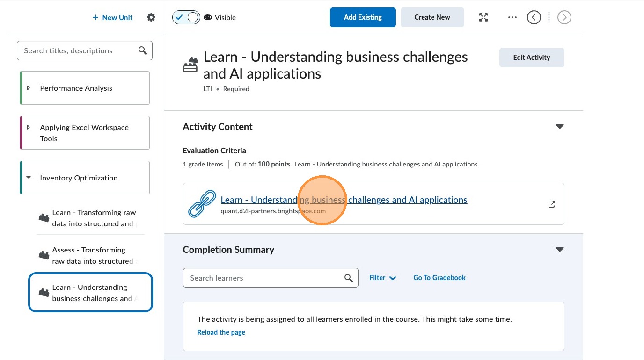This screenshot has height=360, width=644.
Task: Click the open-in-new-window icon
Action: pos(552,204)
